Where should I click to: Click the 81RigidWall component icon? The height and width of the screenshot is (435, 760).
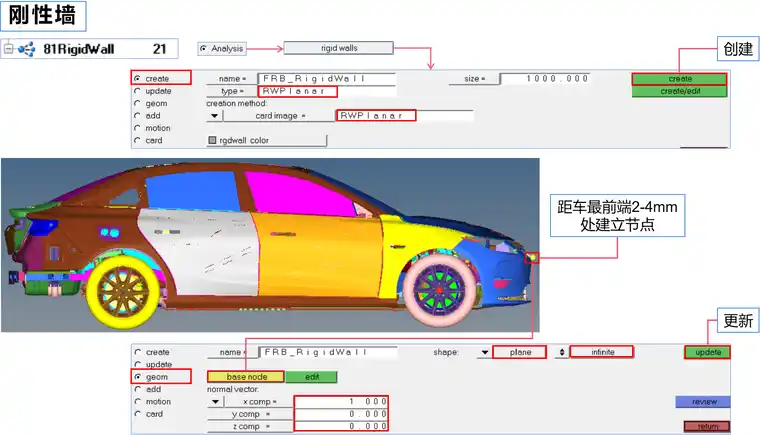27,48
